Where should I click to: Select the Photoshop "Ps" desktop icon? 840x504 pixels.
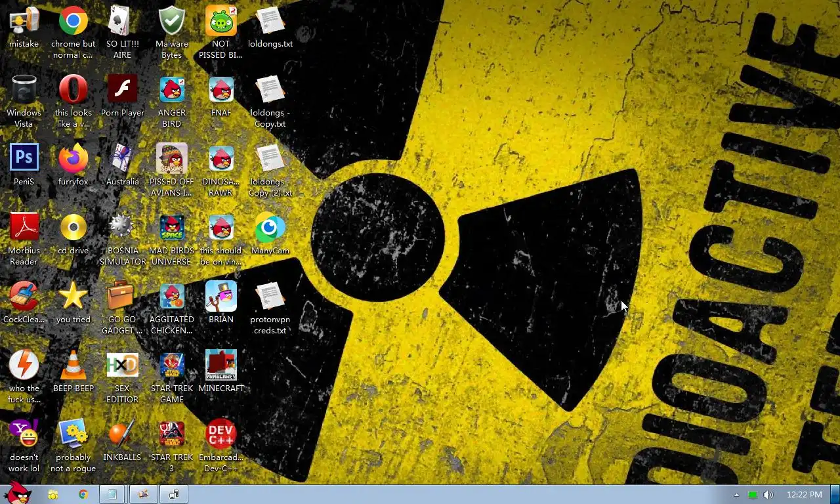click(24, 165)
